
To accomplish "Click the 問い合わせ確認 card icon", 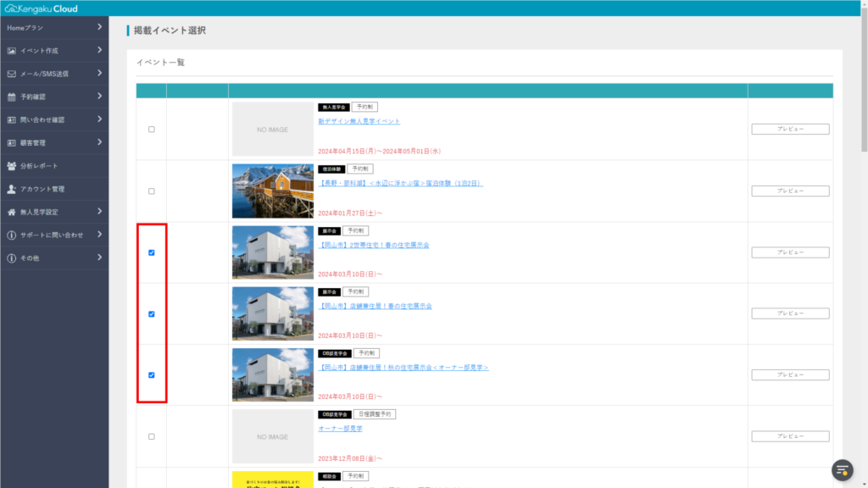I will tap(12, 119).
